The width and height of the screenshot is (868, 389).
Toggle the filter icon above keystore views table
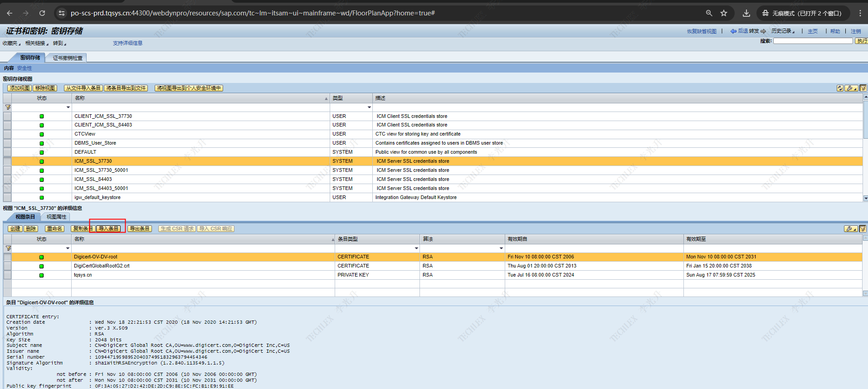click(863, 88)
